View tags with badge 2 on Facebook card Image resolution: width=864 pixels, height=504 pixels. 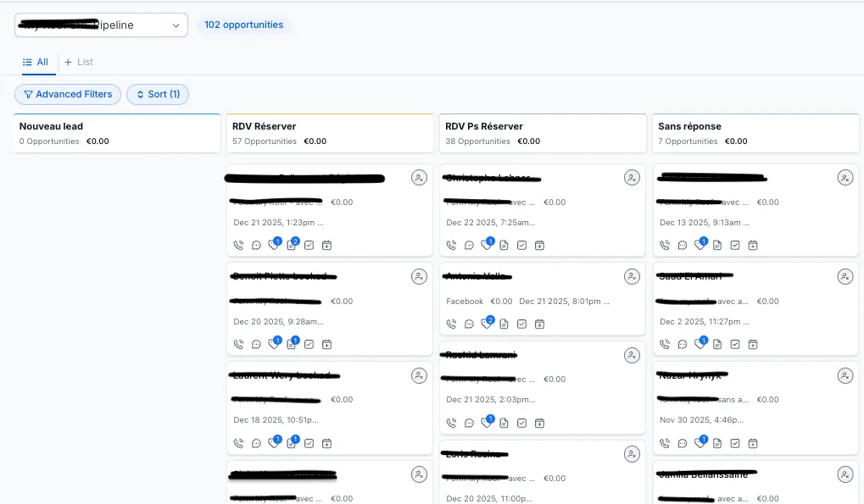click(x=487, y=324)
